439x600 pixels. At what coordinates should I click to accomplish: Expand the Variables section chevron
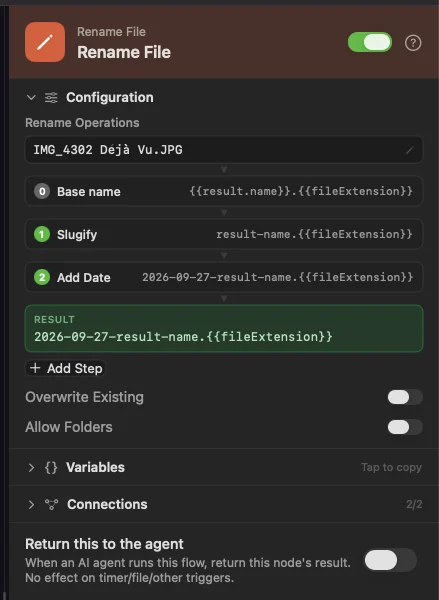click(31, 468)
